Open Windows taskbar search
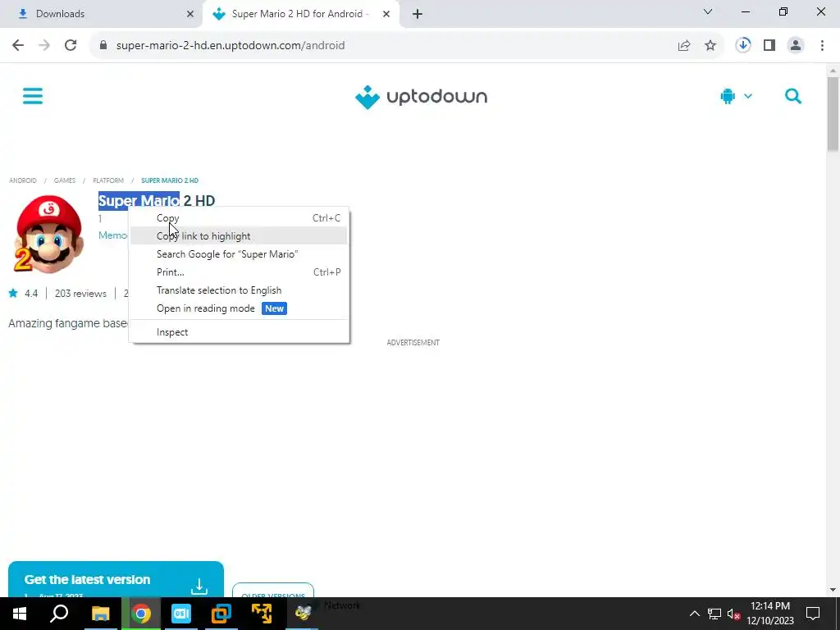 tap(59, 614)
